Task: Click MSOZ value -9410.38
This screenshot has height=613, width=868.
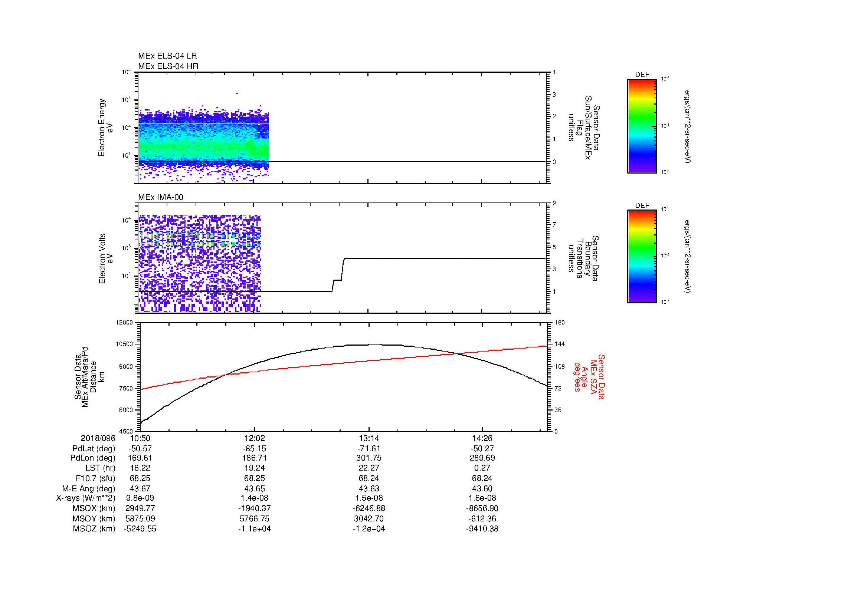Action: pos(482,529)
